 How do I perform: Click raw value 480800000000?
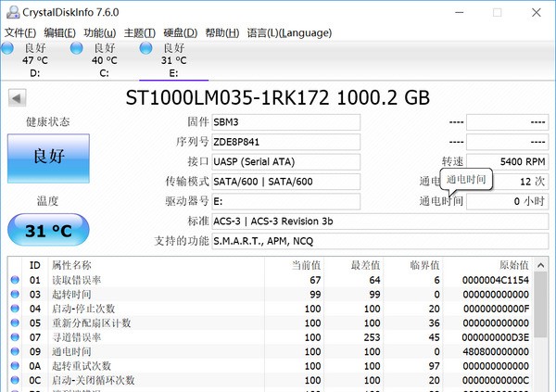click(x=496, y=351)
